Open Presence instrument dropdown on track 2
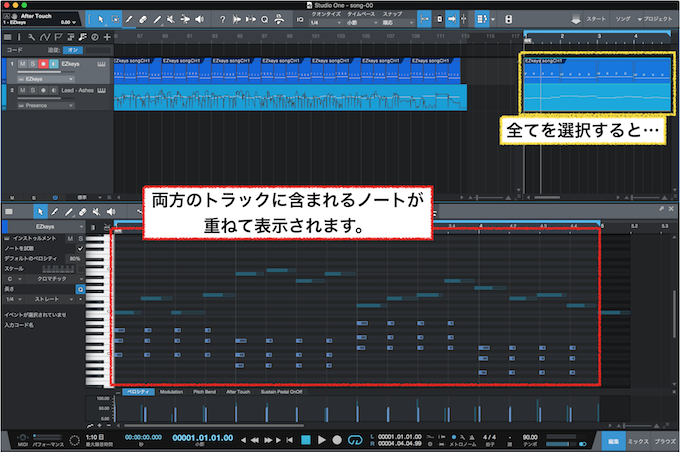Screen dimensions: 680x452 [x=46, y=105]
